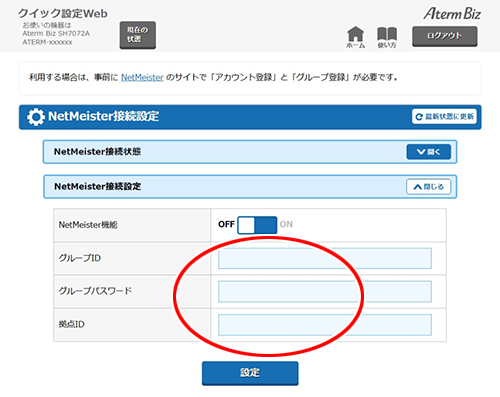Click the NetMeister機能 row label
Viewport: 500px width, 397px height.
[x=88, y=225]
